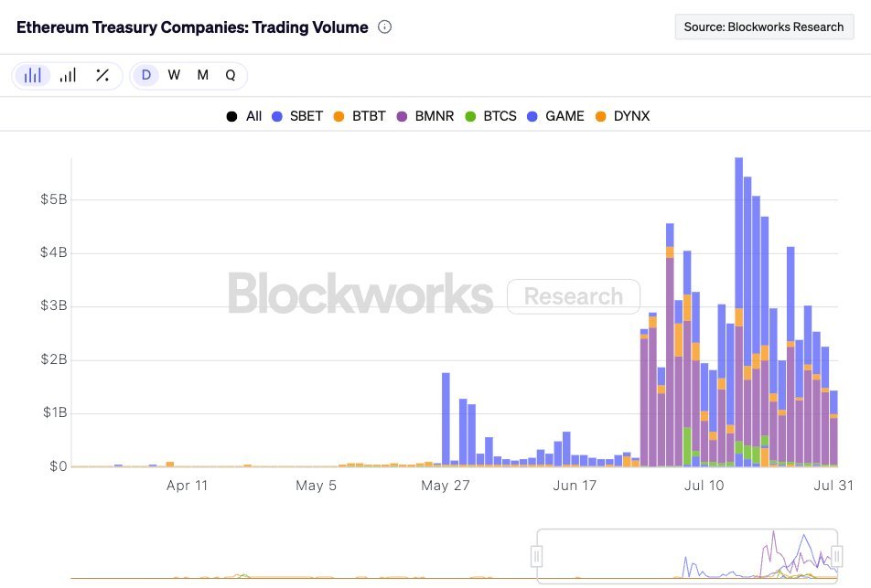The height and width of the screenshot is (588, 871).
Task: Toggle the BTCS series in legend
Action: [x=490, y=116]
